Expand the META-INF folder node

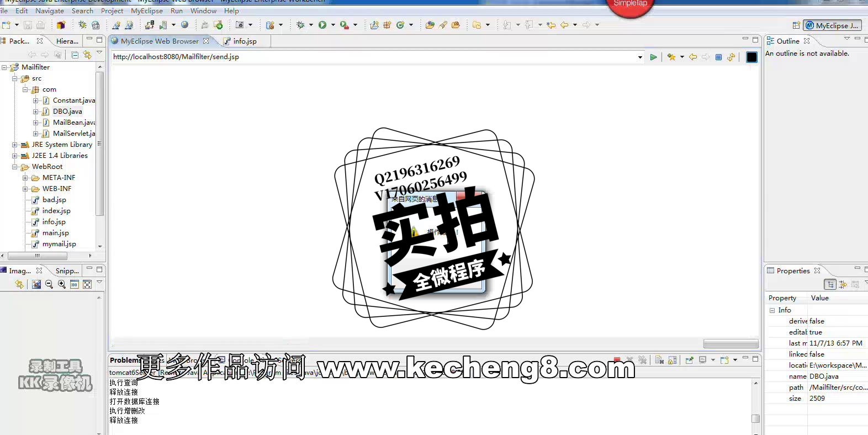25,178
